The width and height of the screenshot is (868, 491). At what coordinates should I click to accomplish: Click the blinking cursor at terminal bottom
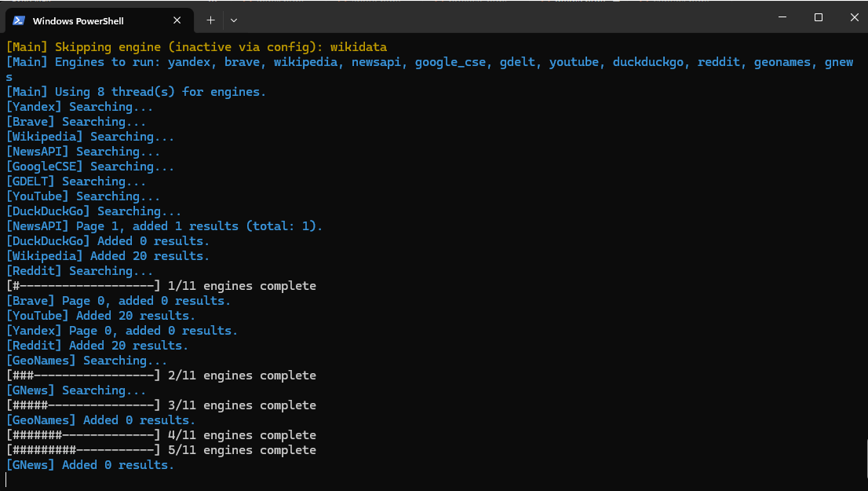point(6,479)
